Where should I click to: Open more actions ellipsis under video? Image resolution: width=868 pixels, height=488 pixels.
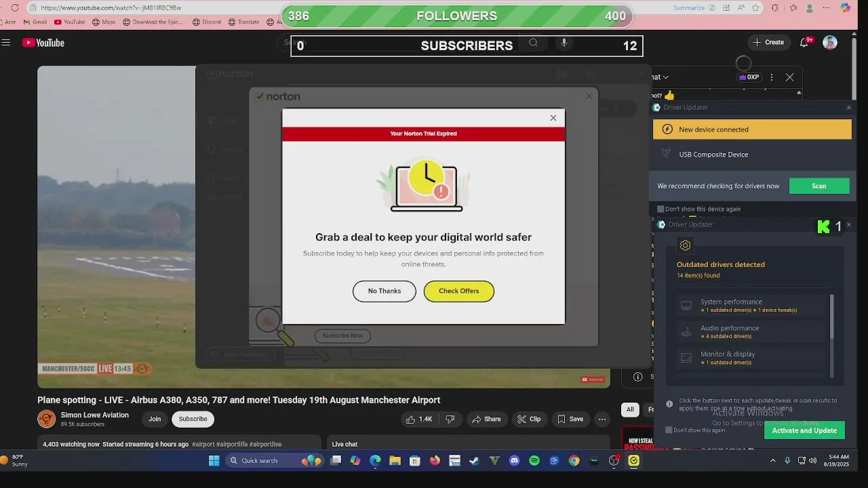[601, 419]
